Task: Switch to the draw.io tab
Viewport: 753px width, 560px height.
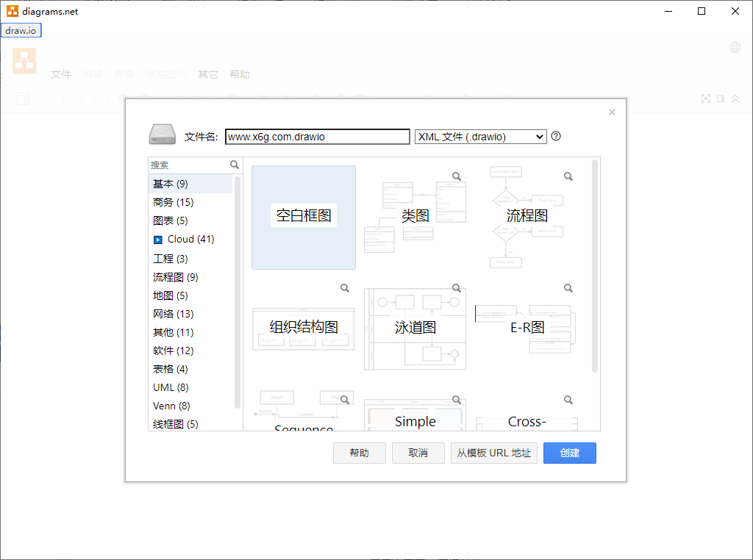Action: tap(21, 30)
